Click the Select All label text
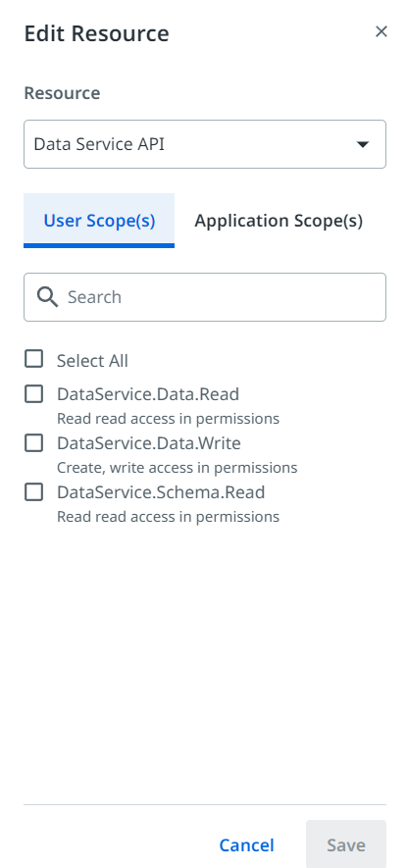The height and width of the screenshot is (868, 406). [x=92, y=361]
